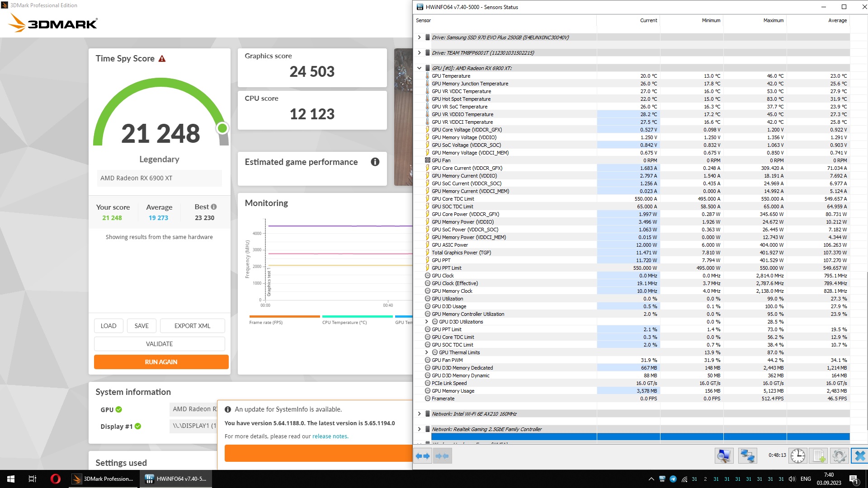This screenshot has width=868, height=488.
Task: Click the HWiNFO shrink columns arrows icon
Action: (442, 456)
